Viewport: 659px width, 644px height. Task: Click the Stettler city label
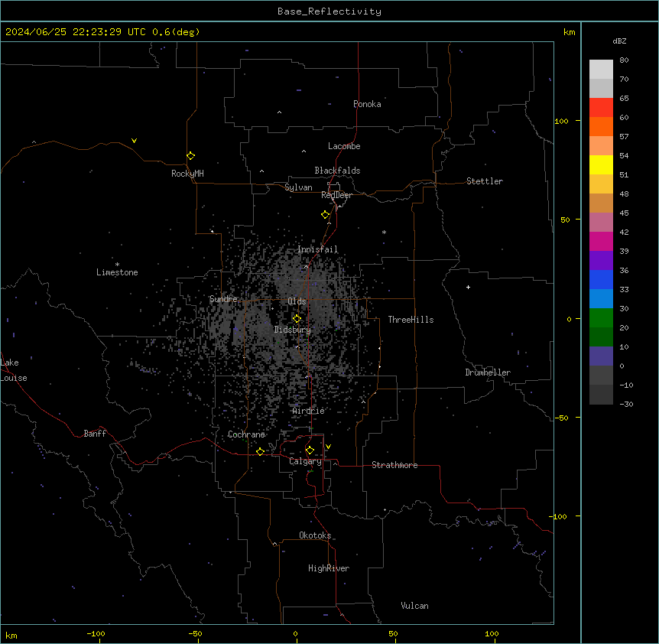point(485,181)
